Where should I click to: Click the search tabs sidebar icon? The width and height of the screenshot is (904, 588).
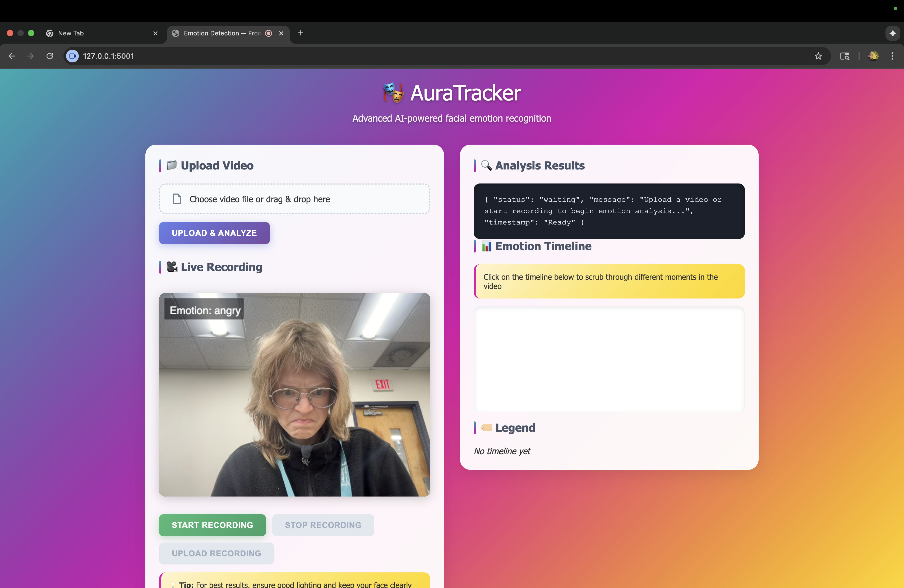tap(845, 56)
